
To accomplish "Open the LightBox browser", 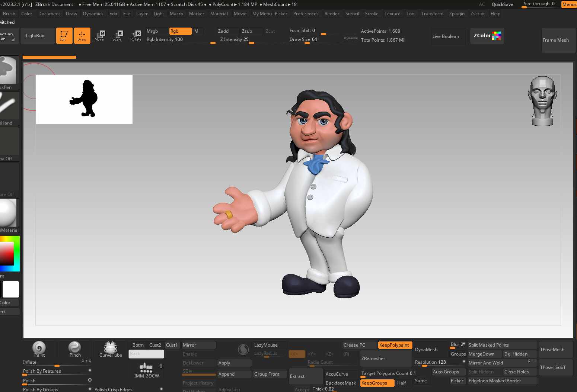I will [x=35, y=36].
